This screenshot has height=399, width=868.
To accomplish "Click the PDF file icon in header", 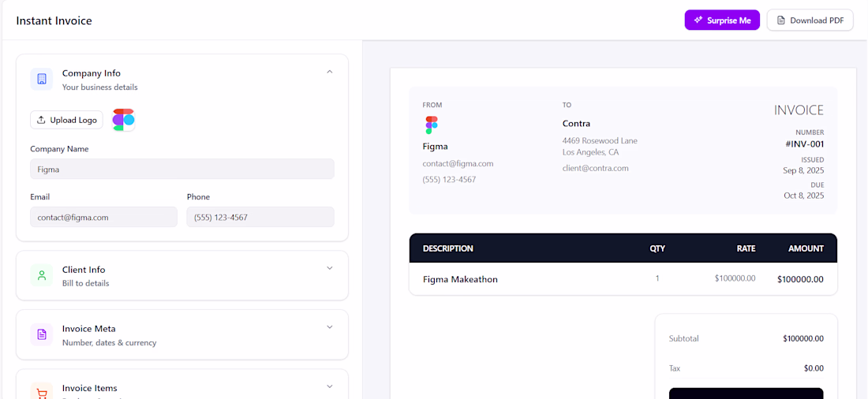I will click(x=781, y=21).
